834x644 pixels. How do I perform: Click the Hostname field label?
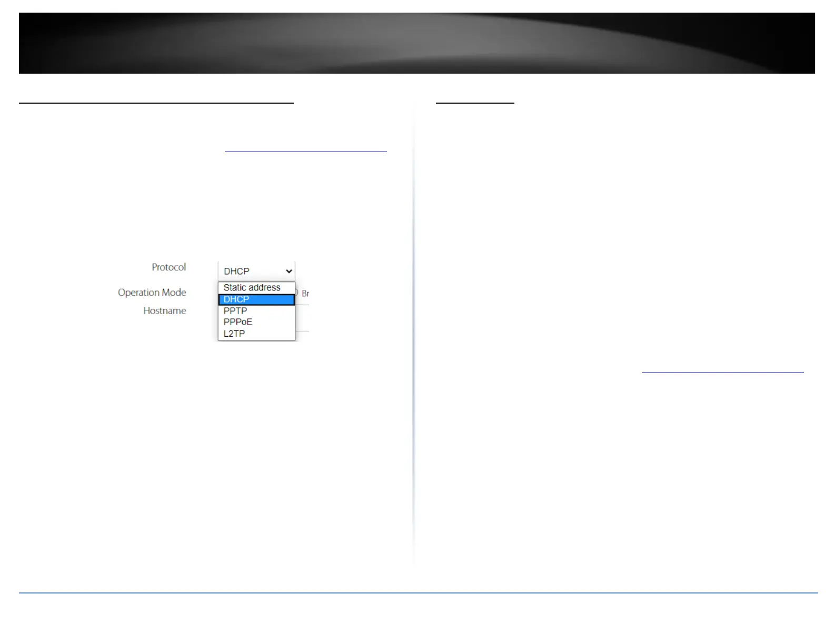[165, 311]
